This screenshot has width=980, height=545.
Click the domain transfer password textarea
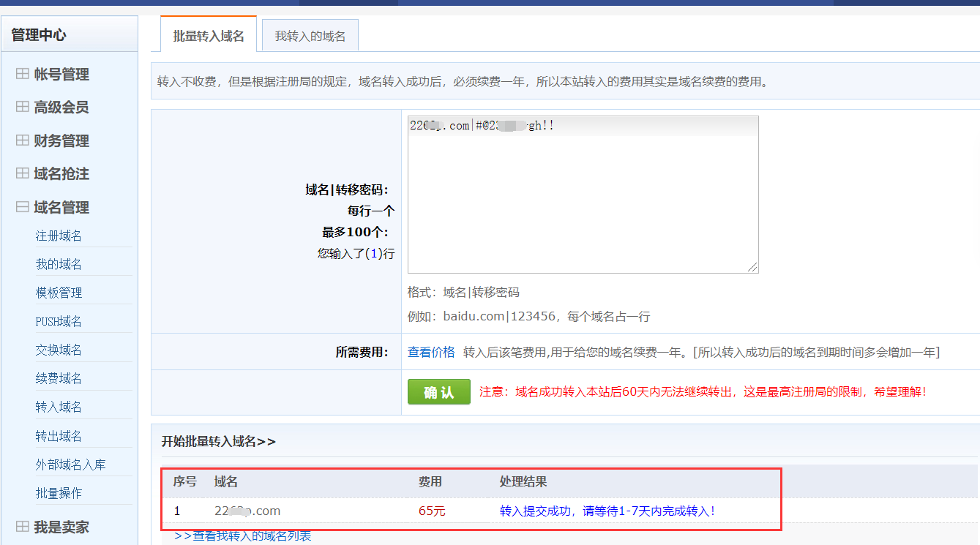pyautogui.click(x=582, y=194)
